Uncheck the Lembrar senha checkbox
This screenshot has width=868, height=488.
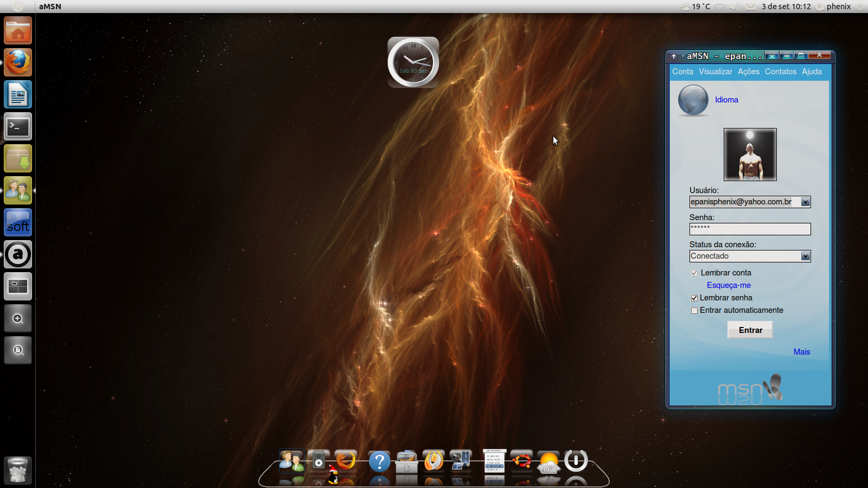tap(694, 298)
